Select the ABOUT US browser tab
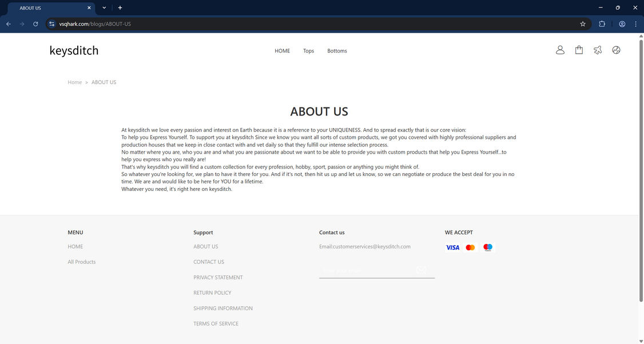Image resolution: width=644 pixels, height=344 pixels. click(51, 8)
